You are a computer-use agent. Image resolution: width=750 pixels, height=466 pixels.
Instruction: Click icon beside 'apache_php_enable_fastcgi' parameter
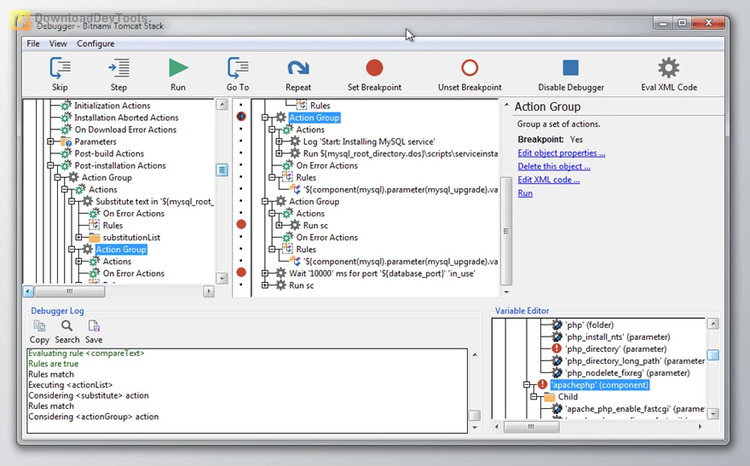pyautogui.click(x=557, y=409)
